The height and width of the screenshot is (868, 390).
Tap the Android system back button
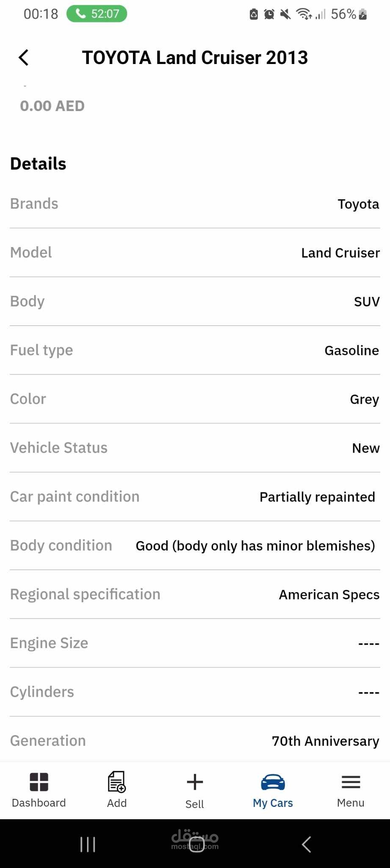[x=307, y=844]
